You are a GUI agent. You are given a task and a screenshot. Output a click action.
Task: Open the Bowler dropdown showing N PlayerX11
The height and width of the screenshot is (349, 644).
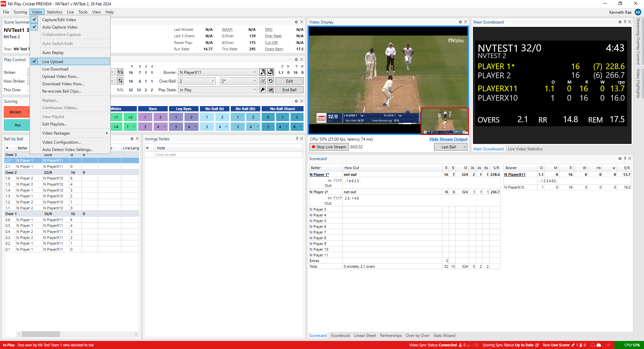click(x=255, y=72)
